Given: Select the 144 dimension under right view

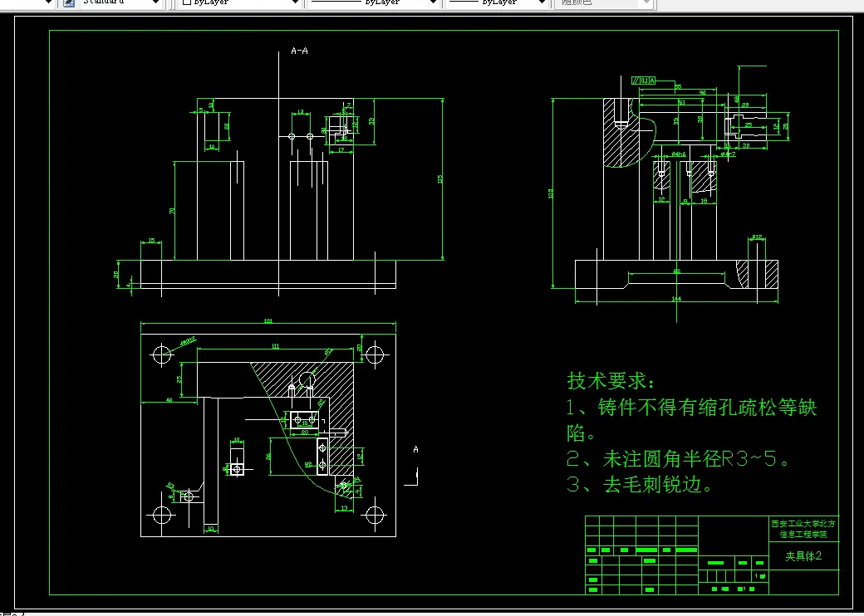Looking at the screenshot, I should (677, 296).
